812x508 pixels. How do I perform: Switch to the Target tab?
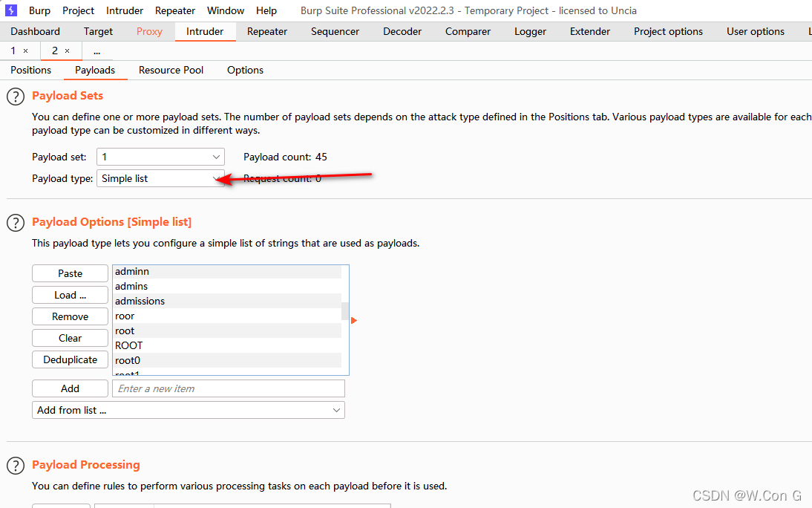98,32
